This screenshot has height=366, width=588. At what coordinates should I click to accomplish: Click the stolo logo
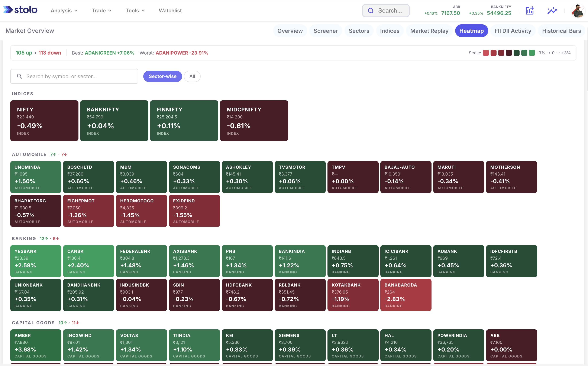tap(20, 10)
